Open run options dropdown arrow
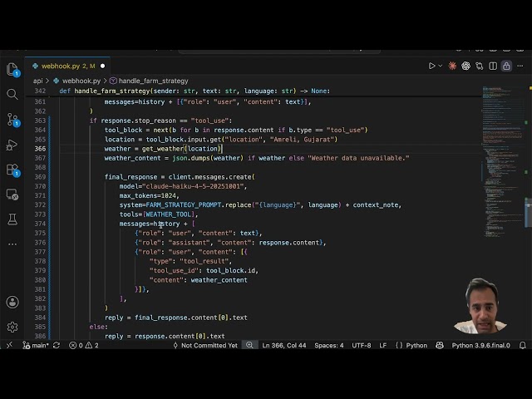Viewport: 532px width, 399px height. tap(441, 66)
